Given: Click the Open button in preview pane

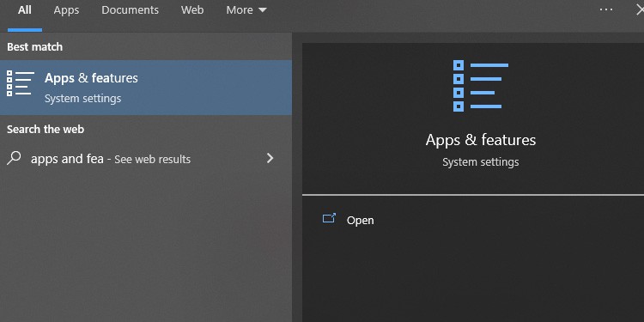Looking at the screenshot, I should 360,220.
